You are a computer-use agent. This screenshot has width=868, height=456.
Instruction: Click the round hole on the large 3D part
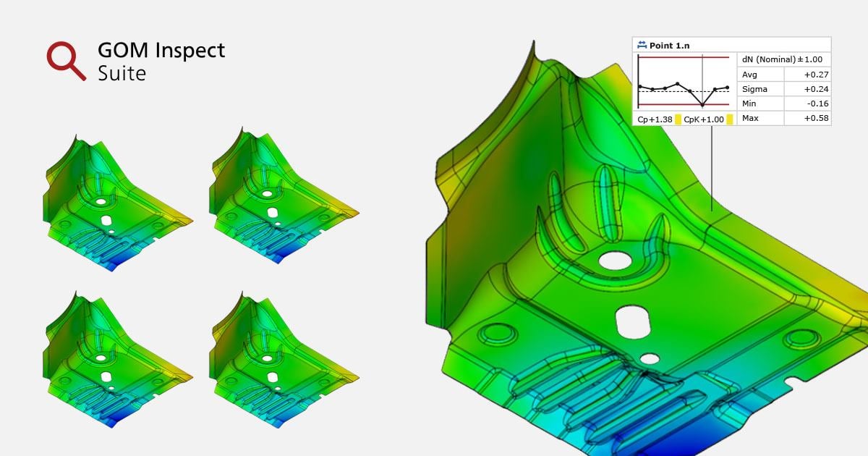coord(615,261)
